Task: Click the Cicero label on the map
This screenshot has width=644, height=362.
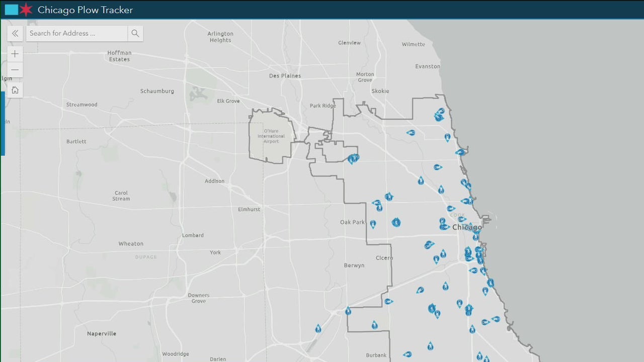Action: coord(384,258)
